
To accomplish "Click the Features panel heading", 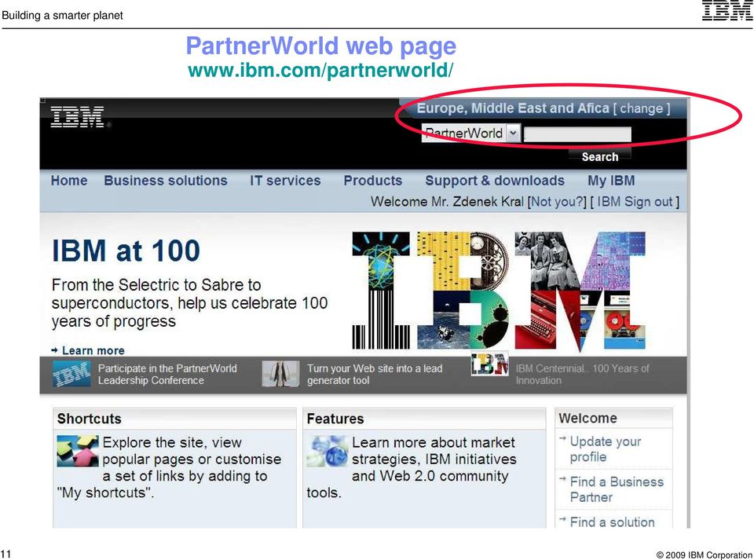I will tap(335, 418).
